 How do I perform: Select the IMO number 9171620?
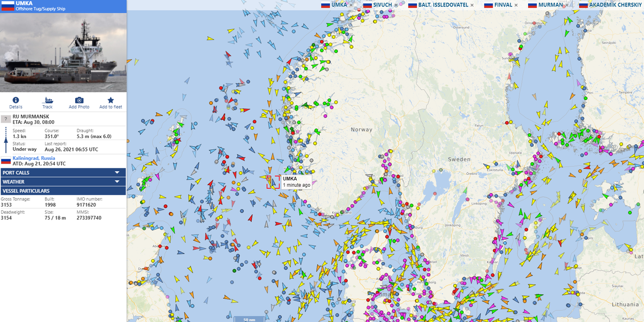pyautogui.click(x=86, y=204)
